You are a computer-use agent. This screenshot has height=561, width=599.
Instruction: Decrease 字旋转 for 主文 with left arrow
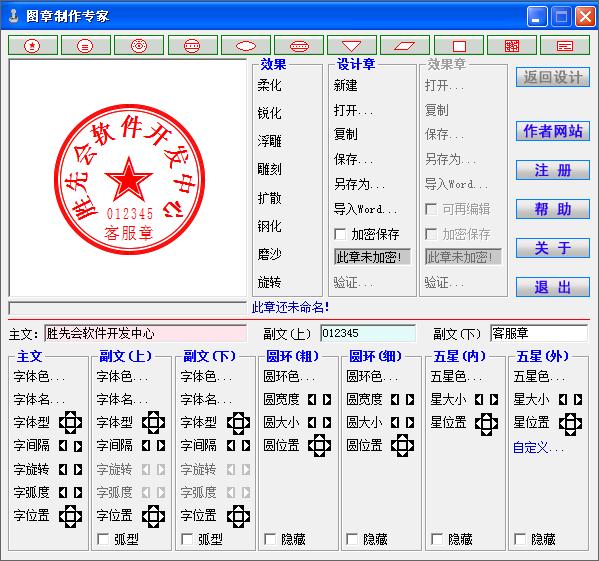coord(63,469)
